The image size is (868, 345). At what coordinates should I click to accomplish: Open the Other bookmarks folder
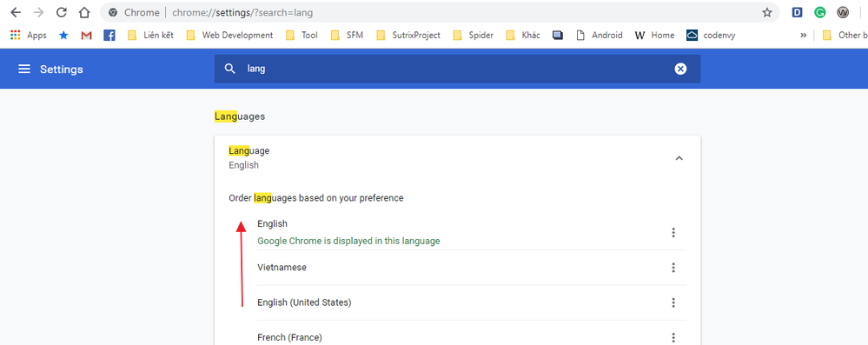pyautogui.click(x=845, y=35)
